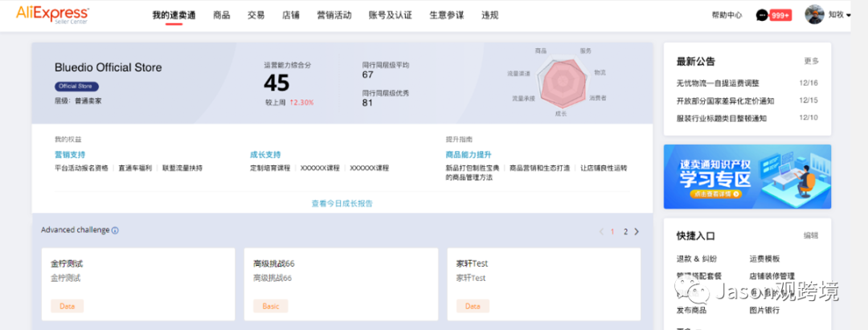
Task: Click 编辑 in the quick entry panel
Action: 811,236
